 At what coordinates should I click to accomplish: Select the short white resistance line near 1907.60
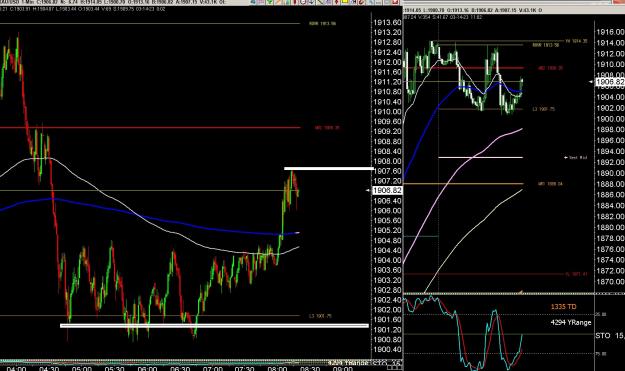click(329, 169)
